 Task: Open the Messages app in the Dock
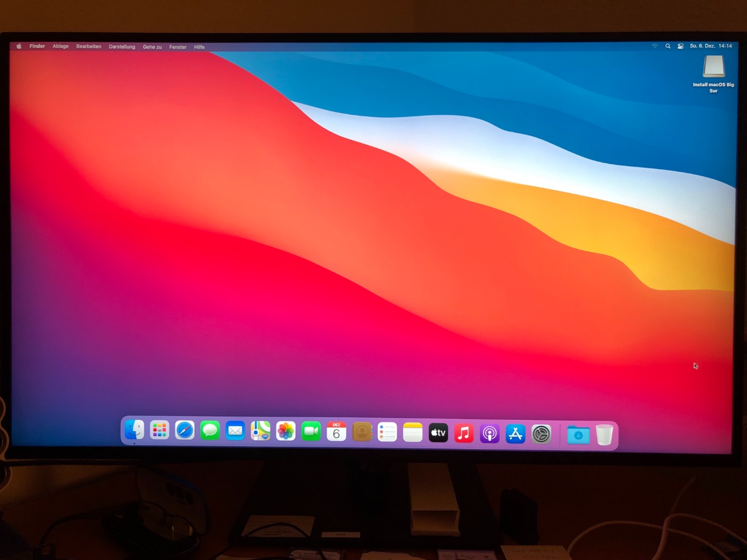coord(210,431)
